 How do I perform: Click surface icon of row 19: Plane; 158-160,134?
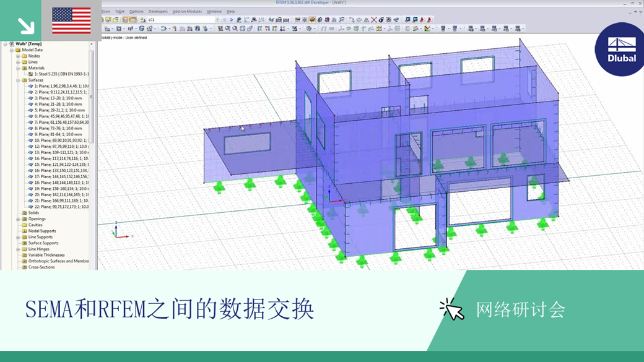click(x=30, y=189)
